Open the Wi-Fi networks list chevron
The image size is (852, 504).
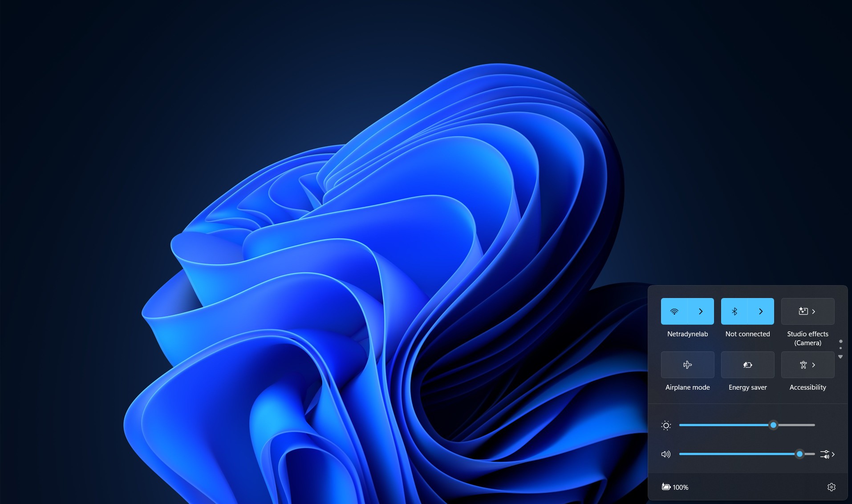click(x=701, y=311)
